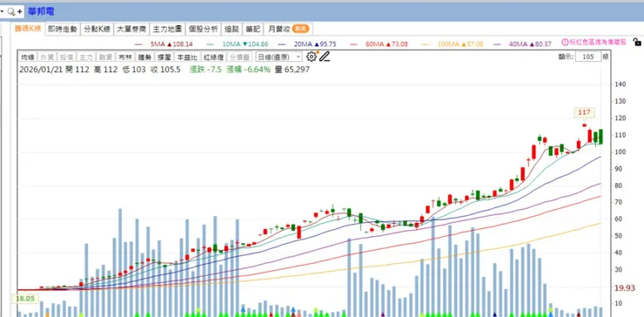The height and width of the screenshot is (317, 644).
Task: Switch to the 主力地圖 tab
Action: tap(167, 30)
